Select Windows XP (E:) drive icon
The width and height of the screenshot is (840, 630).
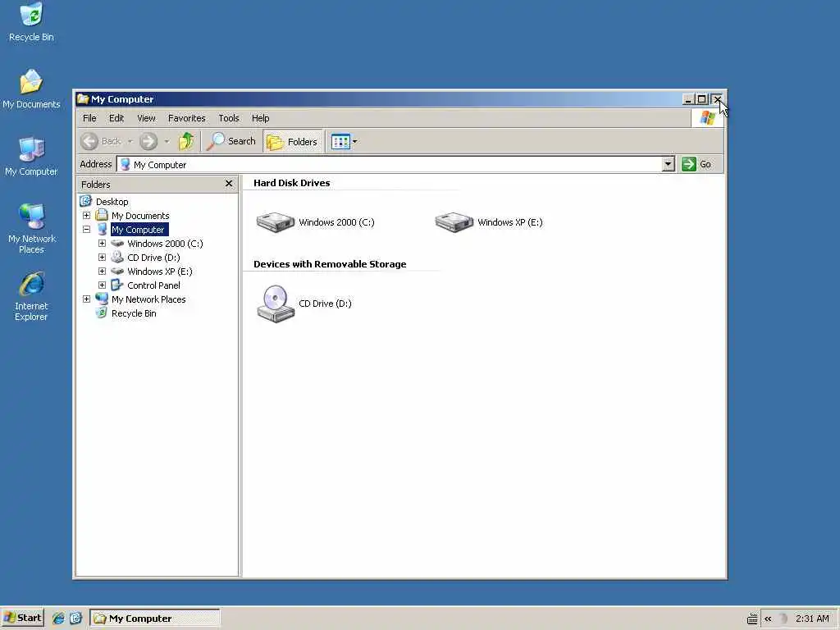click(x=454, y=222)
